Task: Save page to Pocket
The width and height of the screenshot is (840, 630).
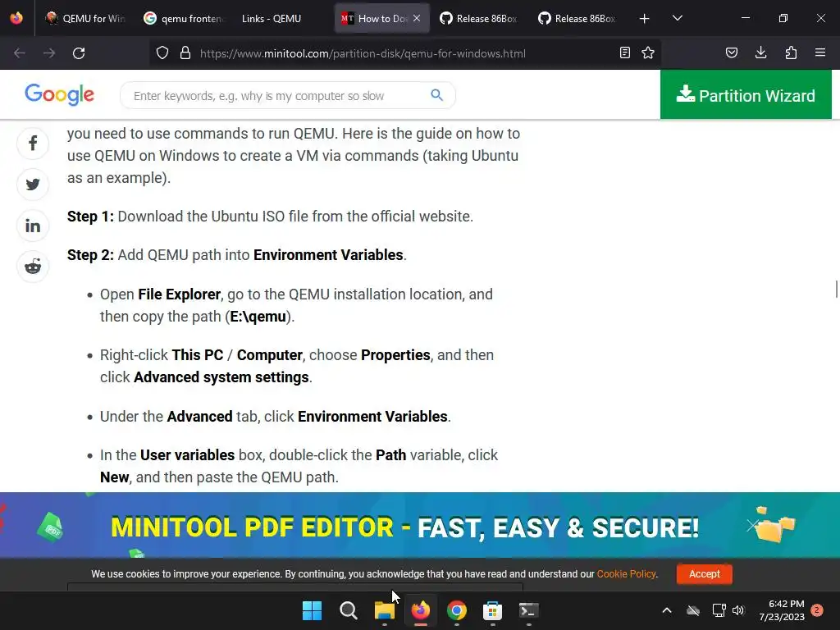Action: [731, 52]
